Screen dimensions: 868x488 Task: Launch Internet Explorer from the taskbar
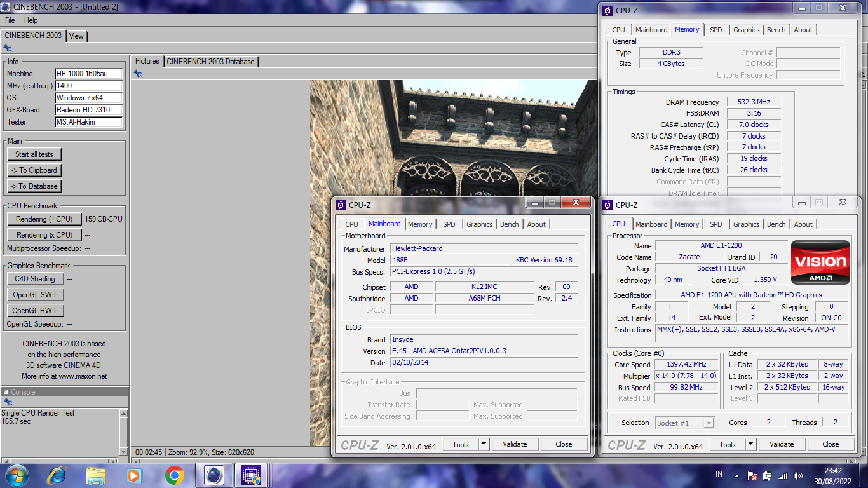point(57,475)
